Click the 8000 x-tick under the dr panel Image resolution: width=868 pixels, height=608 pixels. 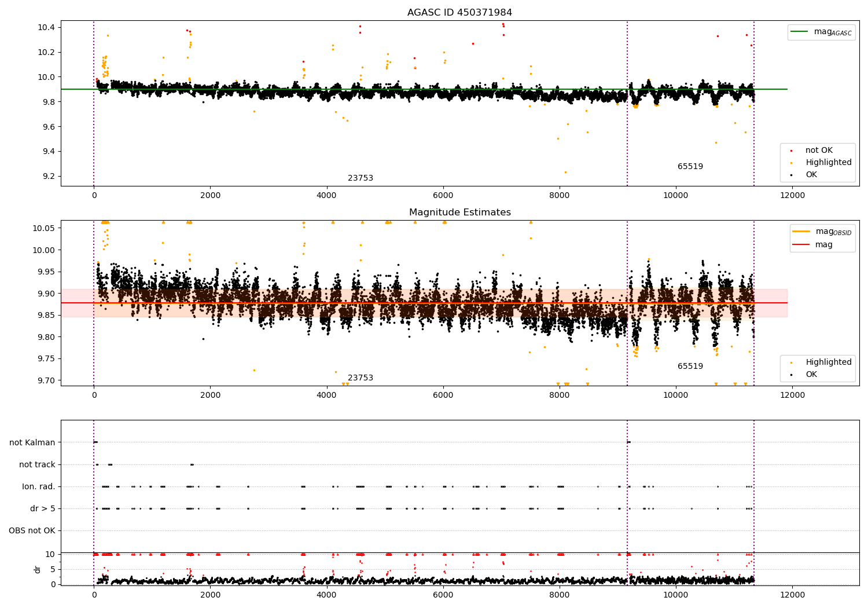(x=560, y=595)
